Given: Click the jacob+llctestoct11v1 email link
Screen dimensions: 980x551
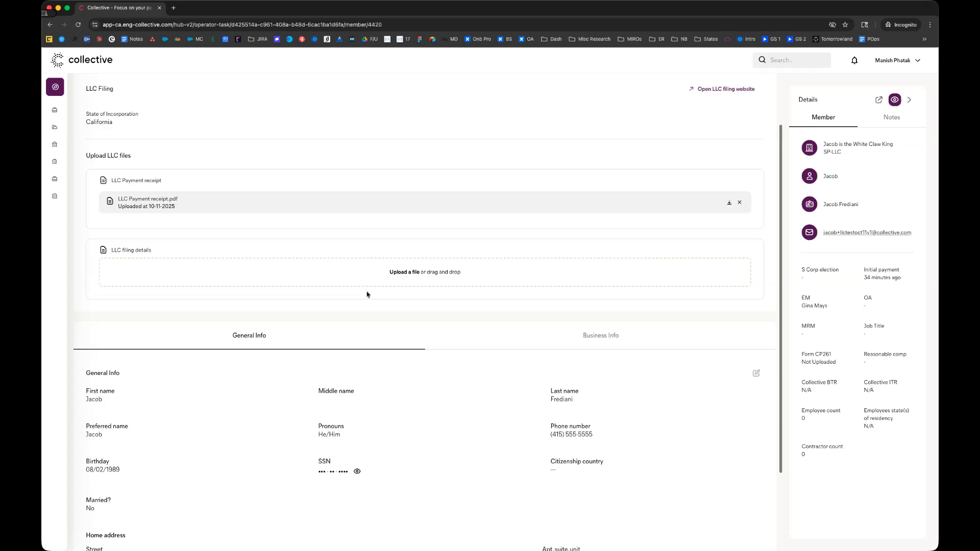Looking at the screenshot, I should pos(867,233).
